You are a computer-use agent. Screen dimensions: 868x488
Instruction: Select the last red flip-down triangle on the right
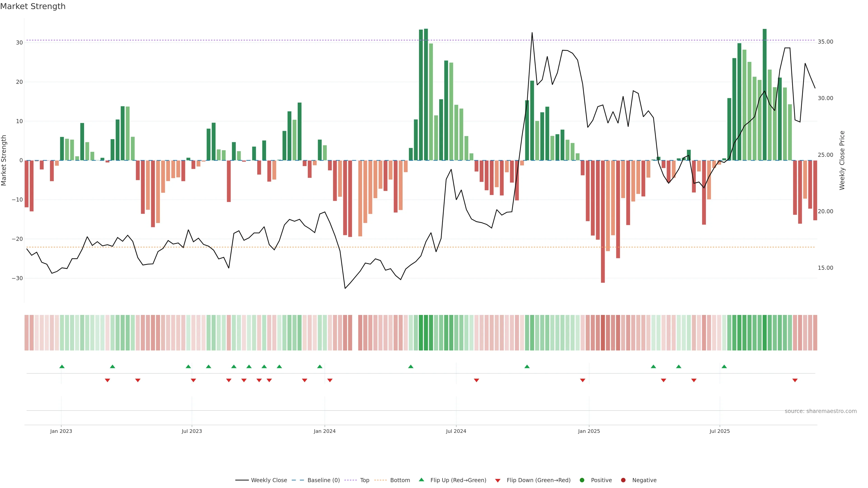tap(795, 380)
